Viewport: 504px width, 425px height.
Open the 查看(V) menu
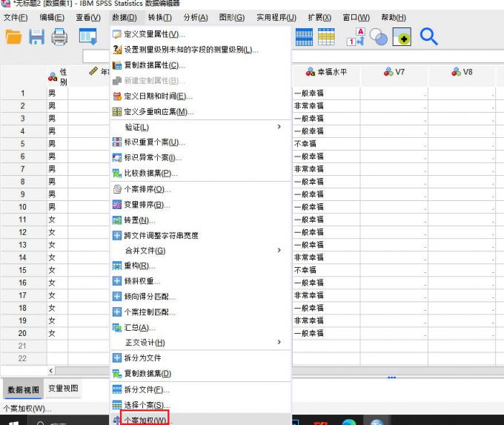click(88, 17)
